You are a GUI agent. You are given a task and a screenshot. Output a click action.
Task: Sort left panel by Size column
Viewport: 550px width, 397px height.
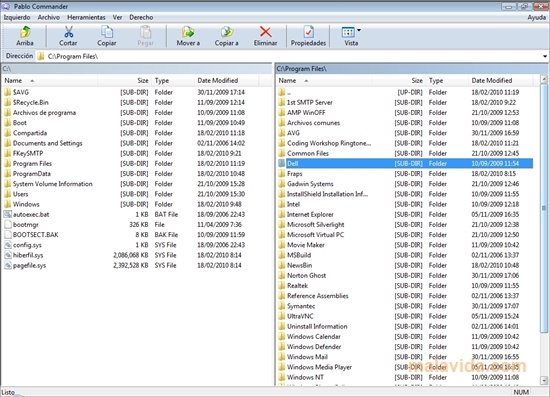coord(125,81)
